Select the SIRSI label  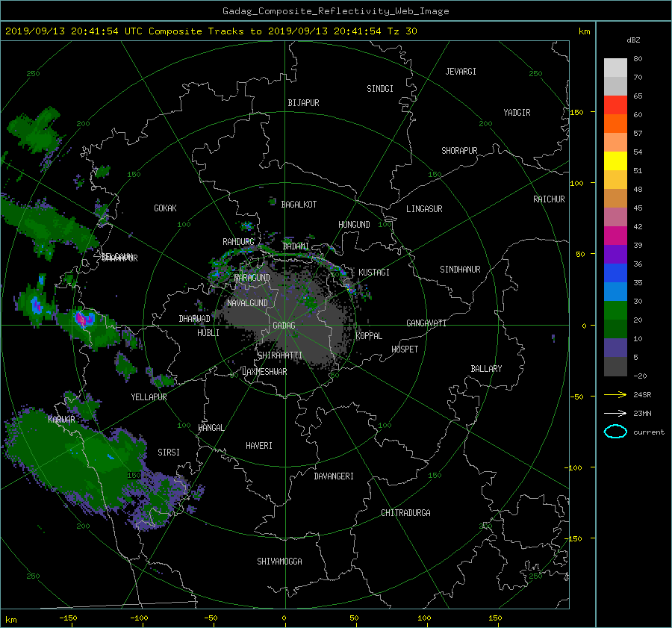pos(169,453)
